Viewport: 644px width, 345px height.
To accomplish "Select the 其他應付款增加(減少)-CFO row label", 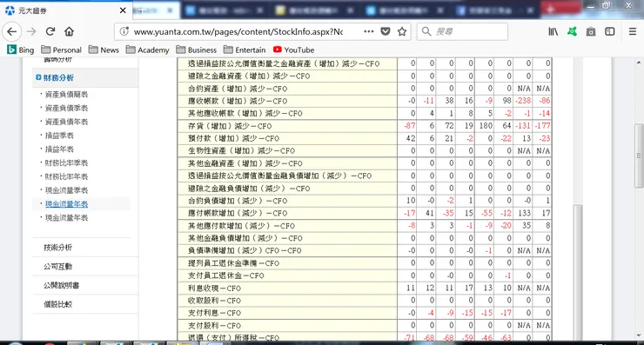I will pyautogui.click(x=241, y=226).
